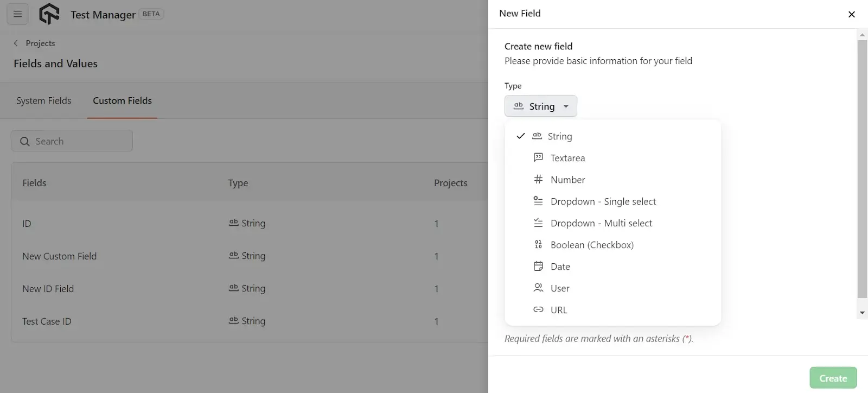Click the Boolean (Checkbox) type icon
The height and width of the screenshot is (393, 868).
click(x=538, y=244)
